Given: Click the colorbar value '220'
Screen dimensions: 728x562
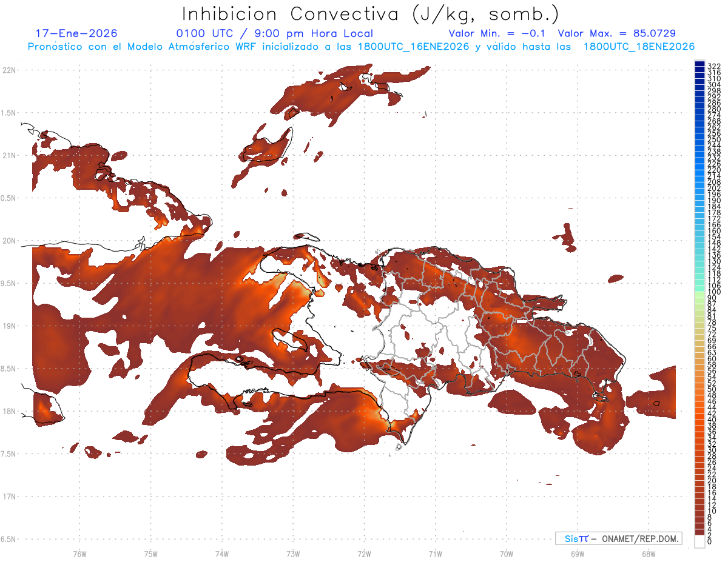Looking at the screenshot, I should [714, 170].
